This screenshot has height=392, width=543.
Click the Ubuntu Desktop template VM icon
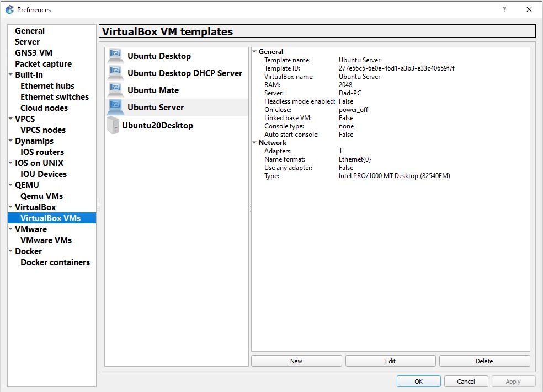click(115, 56)
